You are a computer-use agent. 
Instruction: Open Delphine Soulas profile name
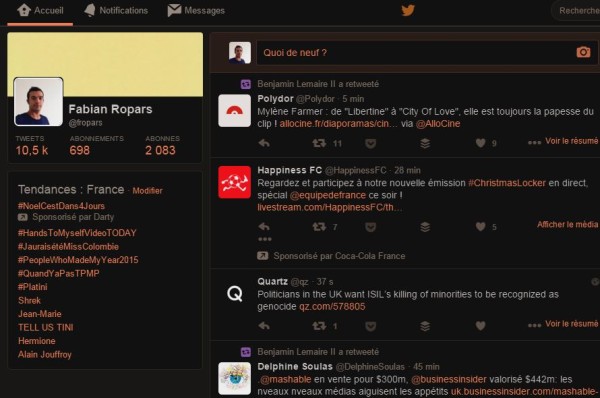point(295,367)
